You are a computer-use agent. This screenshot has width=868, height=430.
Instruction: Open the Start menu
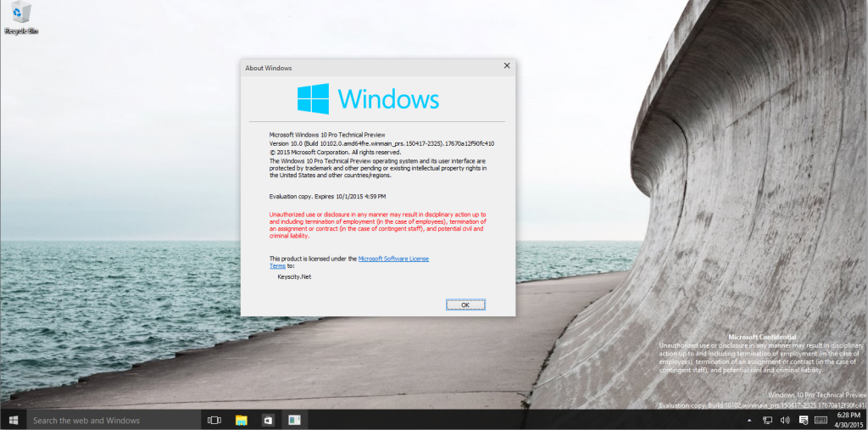tap(14, 421)
